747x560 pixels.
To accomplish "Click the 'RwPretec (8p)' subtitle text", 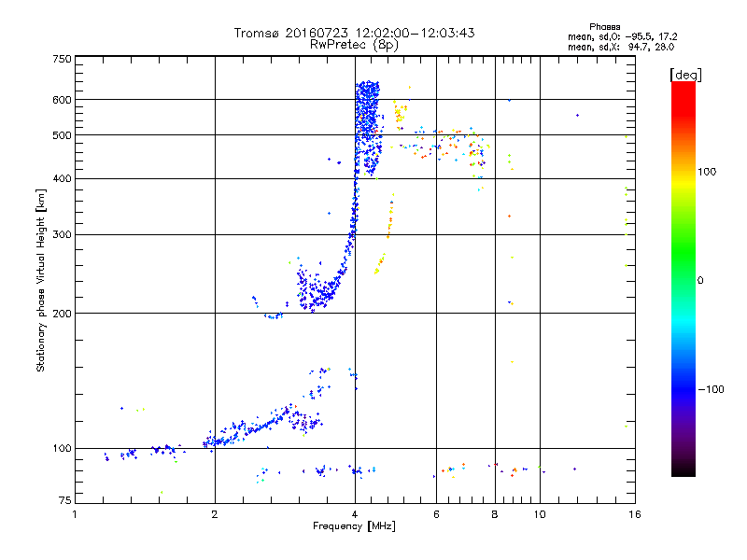I will (x=354, y=45).
